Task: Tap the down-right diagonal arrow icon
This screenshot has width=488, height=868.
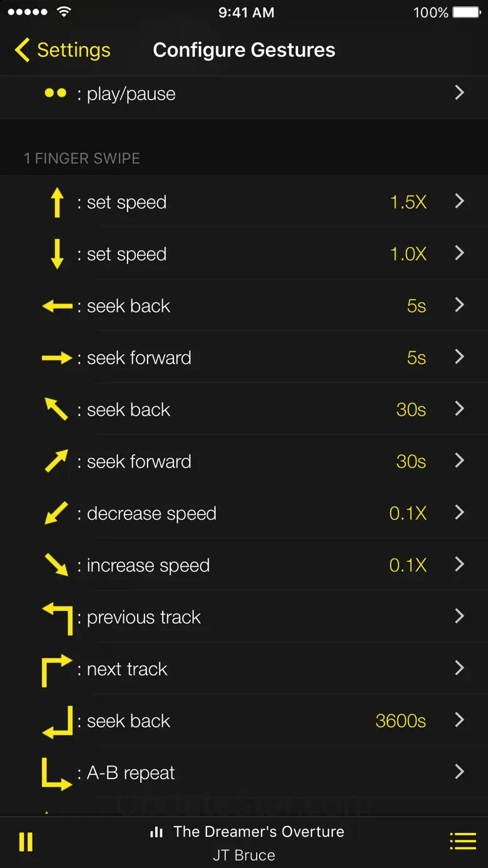Action: (56, 565)
